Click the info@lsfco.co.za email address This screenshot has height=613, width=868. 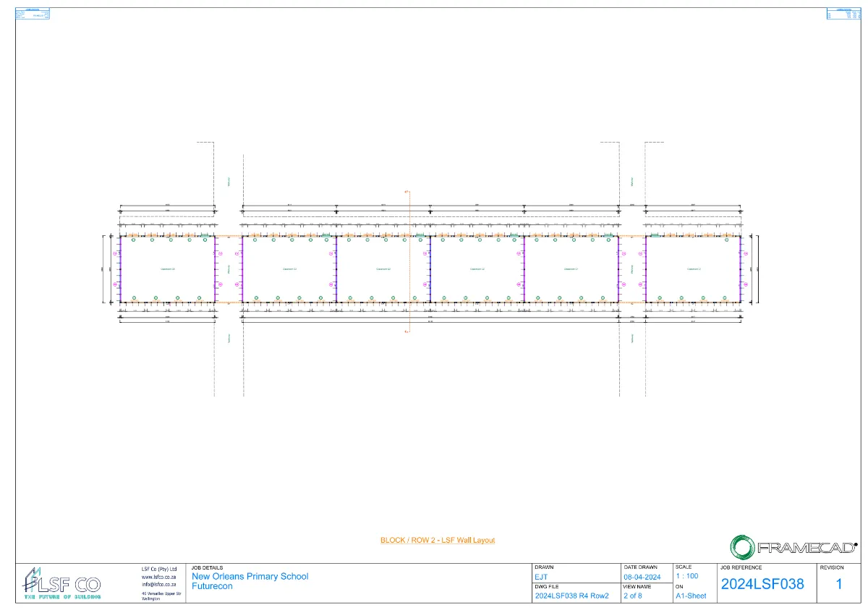pyautogui.click(x=158, y=584)
